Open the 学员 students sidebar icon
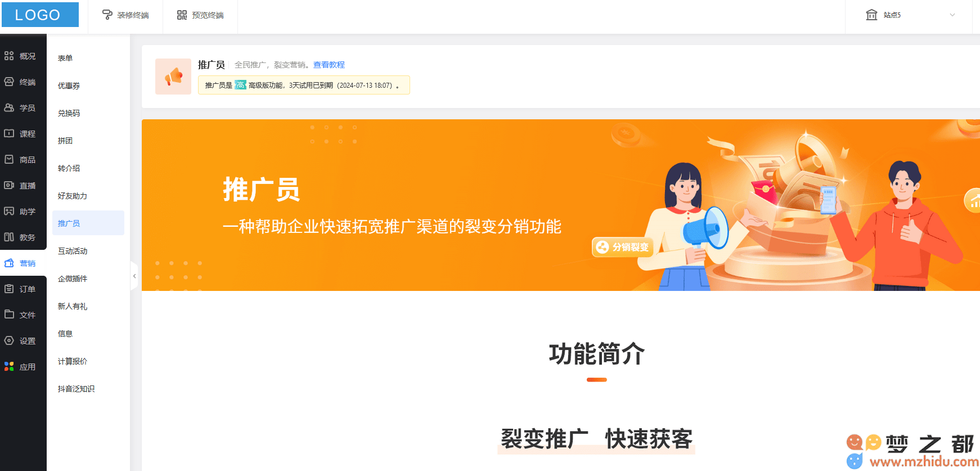Screen dimensions: 980x471 pos(9,107)
